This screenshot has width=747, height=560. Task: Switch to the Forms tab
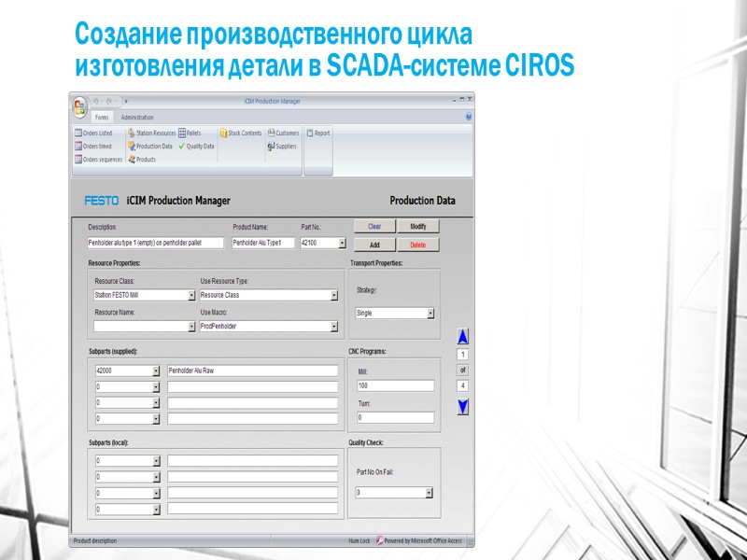[102, 118]
